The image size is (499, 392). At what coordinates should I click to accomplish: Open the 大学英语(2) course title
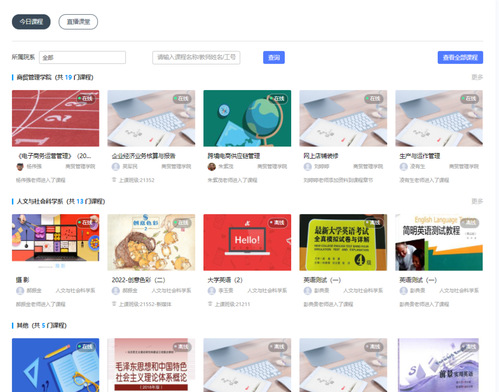(225, 280)
